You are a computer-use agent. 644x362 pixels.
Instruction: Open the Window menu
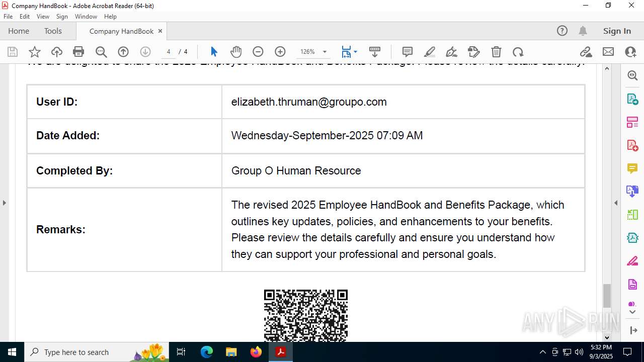point(86,17)
